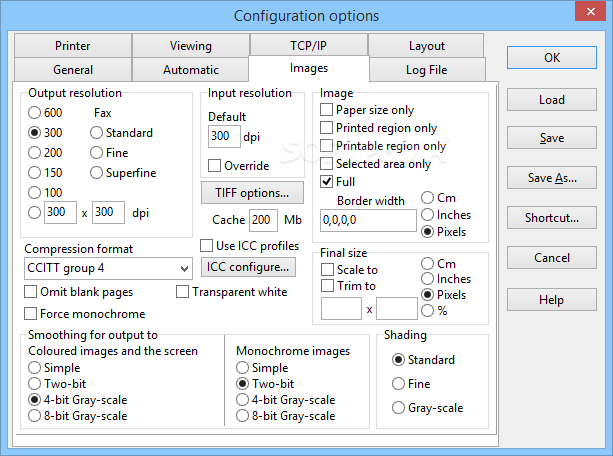Select Inches for border width units
The width and height of the screenshot is (613, 456).
428,214
